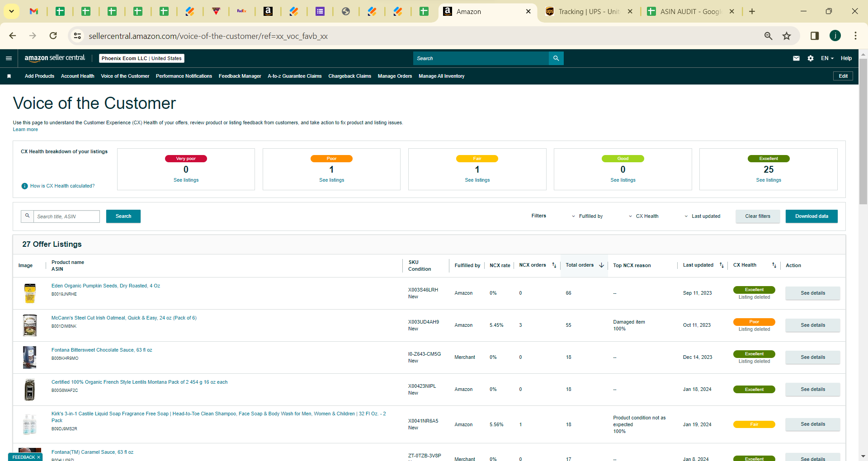Sort by CX Health arrows icon
Viewport: 868px width, 461px height.
tap(774, 265)
